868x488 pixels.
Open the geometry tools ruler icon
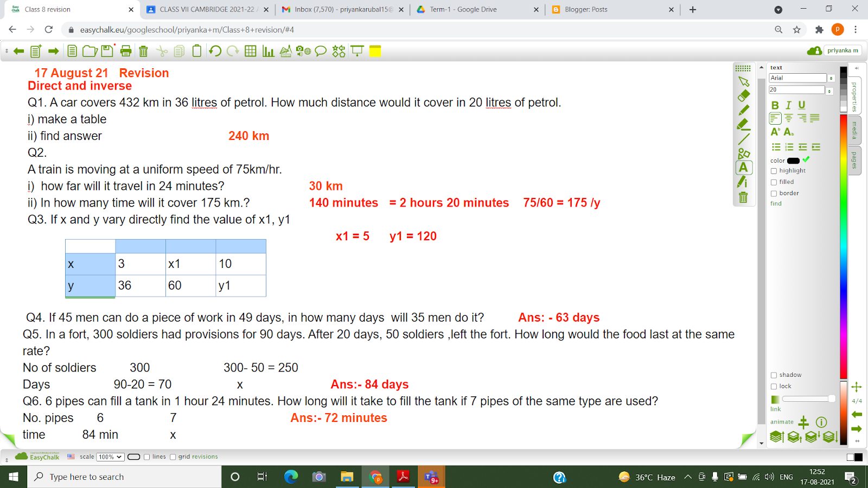click(286, 51)
